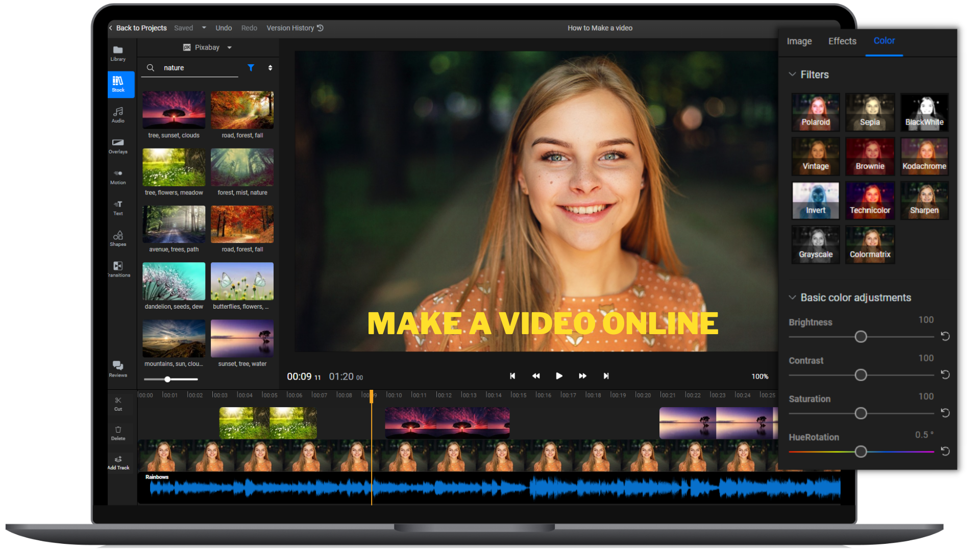Apply the Invert filter

pyautogui.click(x=816, y=201)
